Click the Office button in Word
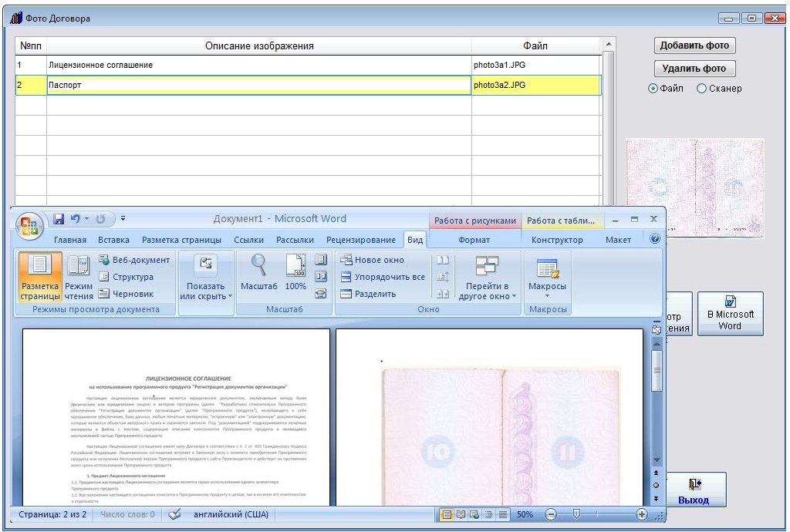The height and width of the screenshot is (532, 790). coord(30,225)
